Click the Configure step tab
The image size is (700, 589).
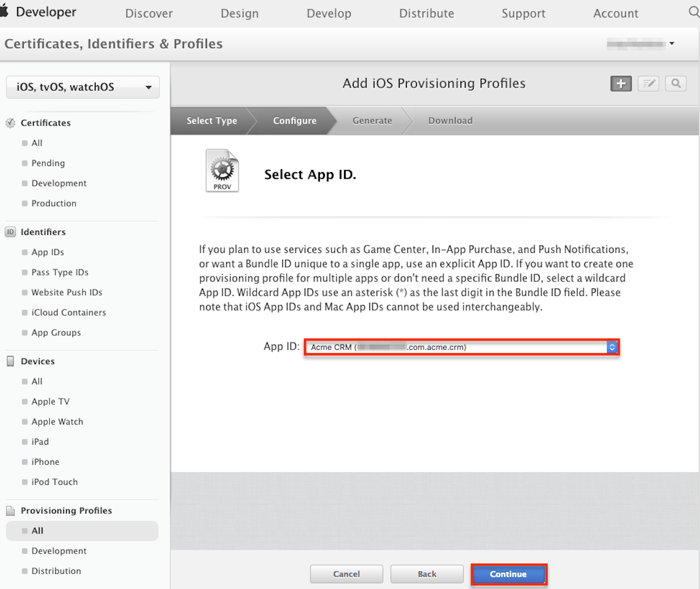[x=295, y=120]
